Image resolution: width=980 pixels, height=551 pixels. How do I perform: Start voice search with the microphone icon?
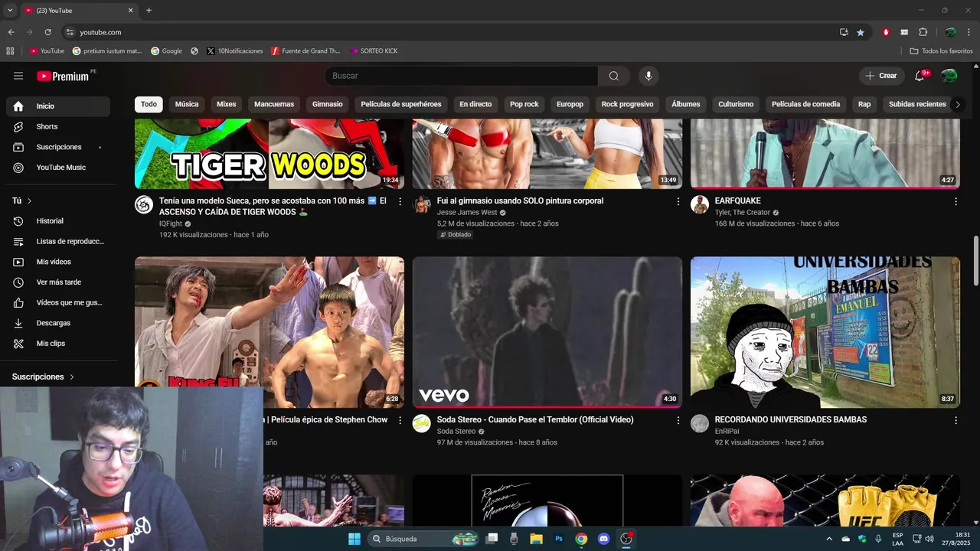click(x=648, y=76)
